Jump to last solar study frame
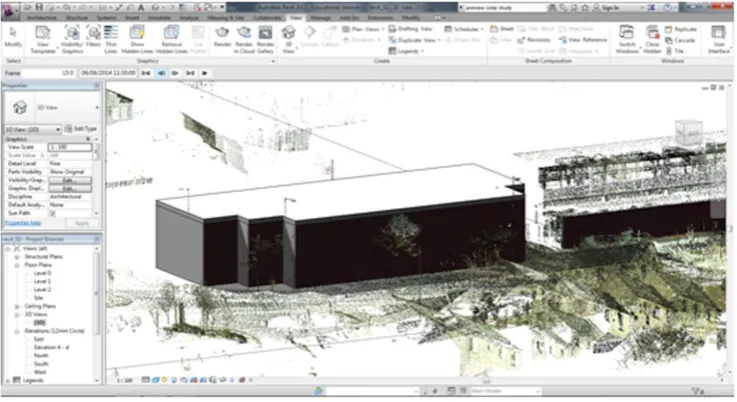737x402 pixels. click(x=190, y=73)
